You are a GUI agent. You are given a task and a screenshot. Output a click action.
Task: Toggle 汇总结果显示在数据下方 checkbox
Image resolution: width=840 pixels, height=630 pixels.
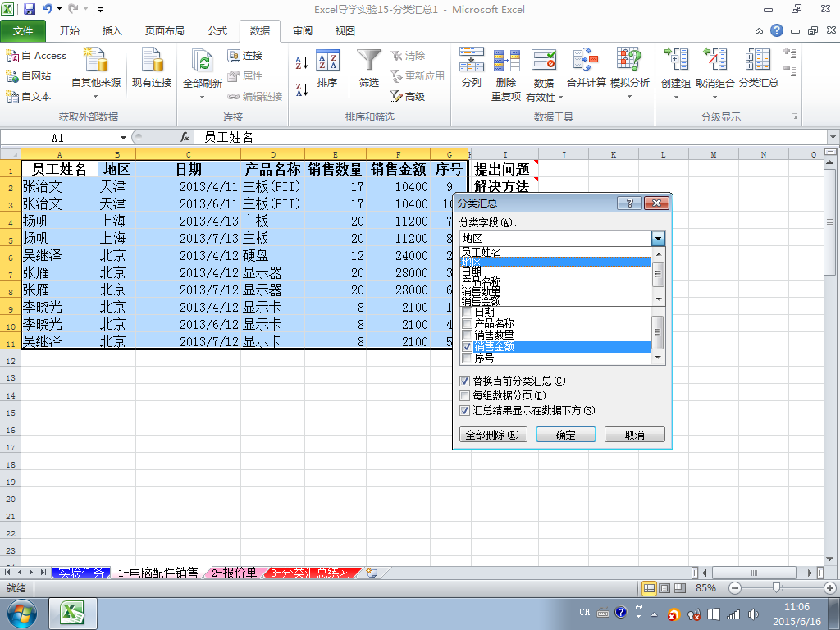[465, 411]
